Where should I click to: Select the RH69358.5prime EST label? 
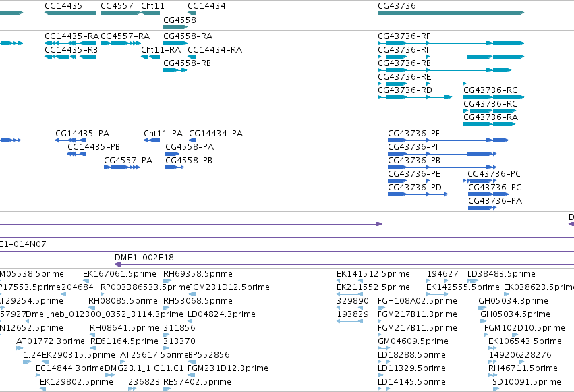coord(198,274)
